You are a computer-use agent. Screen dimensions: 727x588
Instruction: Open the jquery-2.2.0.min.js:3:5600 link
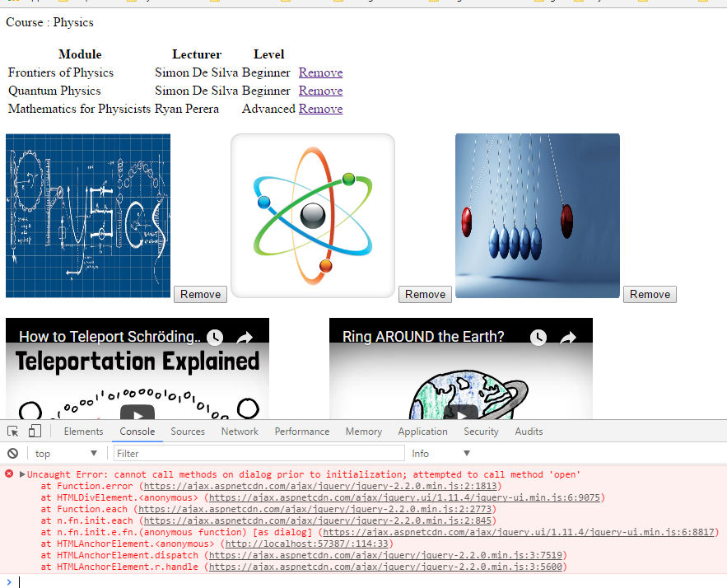[x=386, y=567]
